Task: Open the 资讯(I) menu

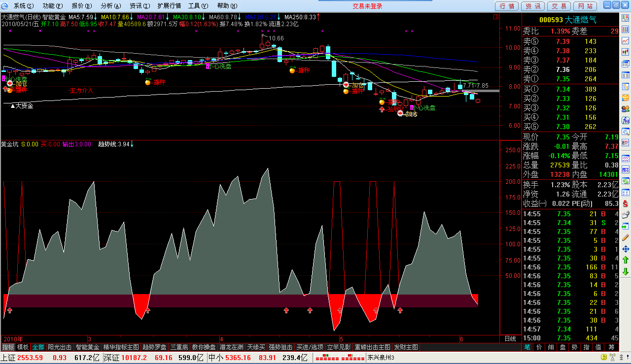Action: [140, 6]
